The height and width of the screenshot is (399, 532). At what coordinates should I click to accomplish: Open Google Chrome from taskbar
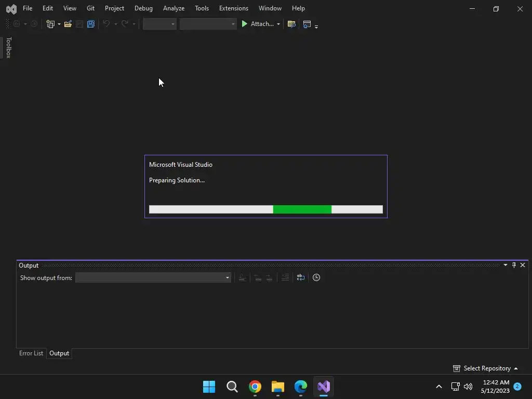pyautogui.click(x=255, y=387)
